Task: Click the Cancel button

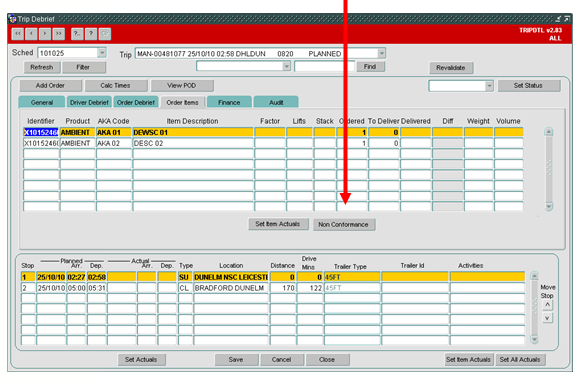Action: (282, 359)
